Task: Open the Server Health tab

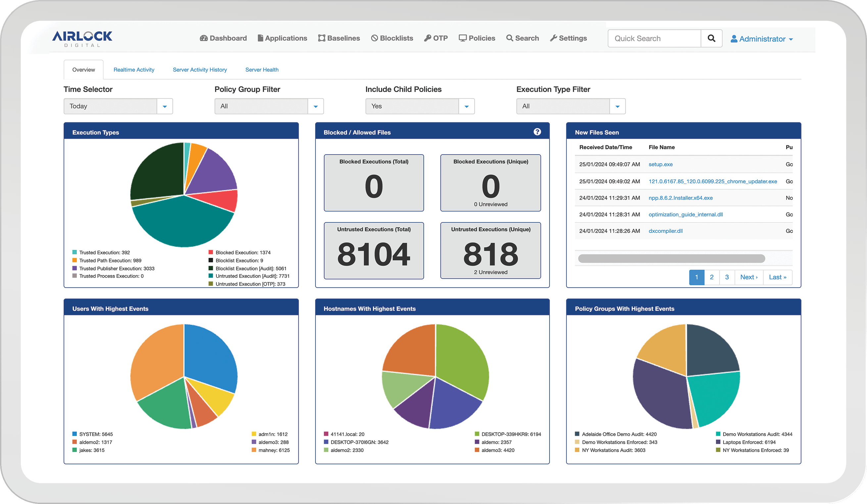Action: (262, 69)
